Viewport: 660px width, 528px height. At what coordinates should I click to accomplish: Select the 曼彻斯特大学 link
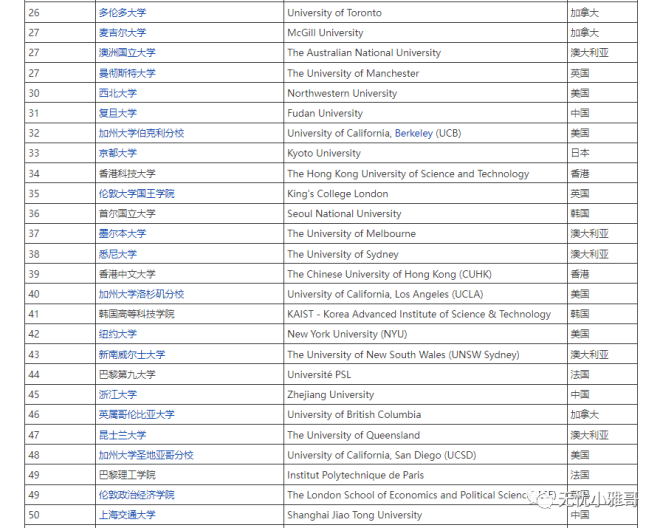[126, 73]
